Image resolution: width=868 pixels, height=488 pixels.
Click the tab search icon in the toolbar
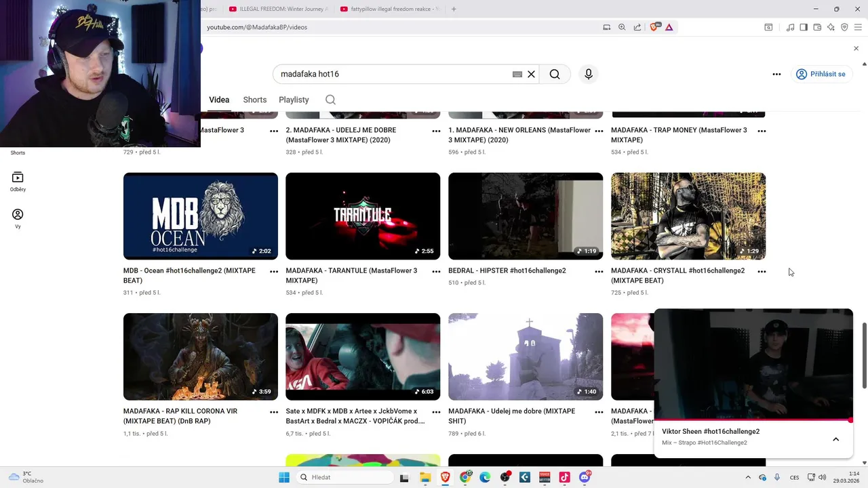pos(768,27)
